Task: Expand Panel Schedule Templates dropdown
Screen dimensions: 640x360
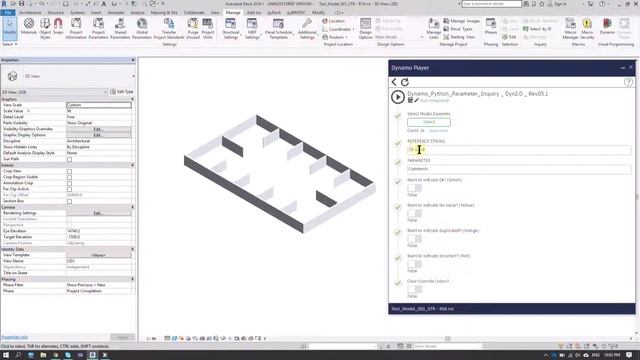Action: click(278, 28)
